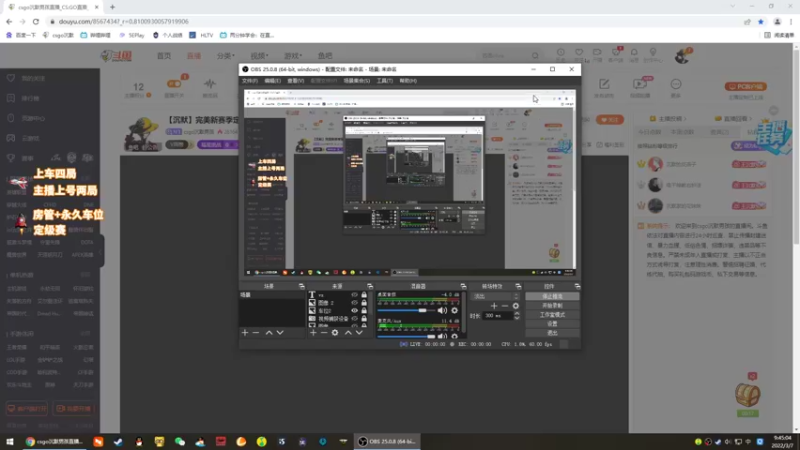Screen dimensions: 800x450
Task: Click the Chrome address bar
Action: (393, 21)
